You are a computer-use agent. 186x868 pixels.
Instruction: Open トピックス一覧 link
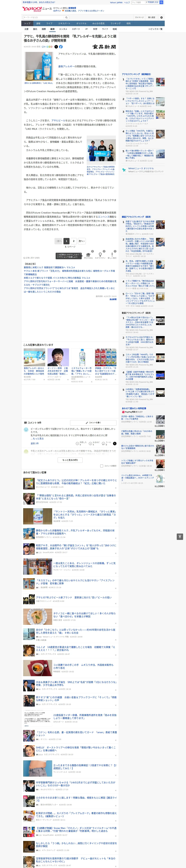tap(155, 29)
